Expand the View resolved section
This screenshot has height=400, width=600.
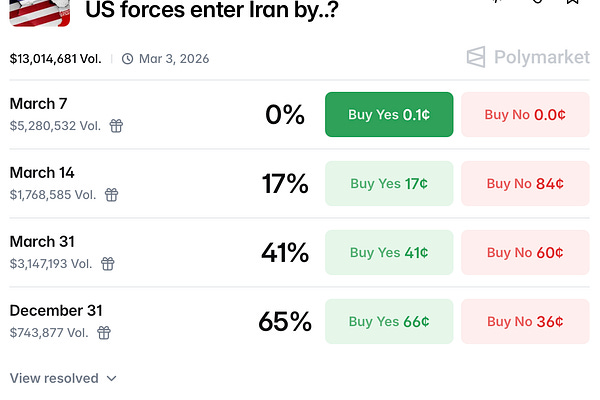coord(63,378)
